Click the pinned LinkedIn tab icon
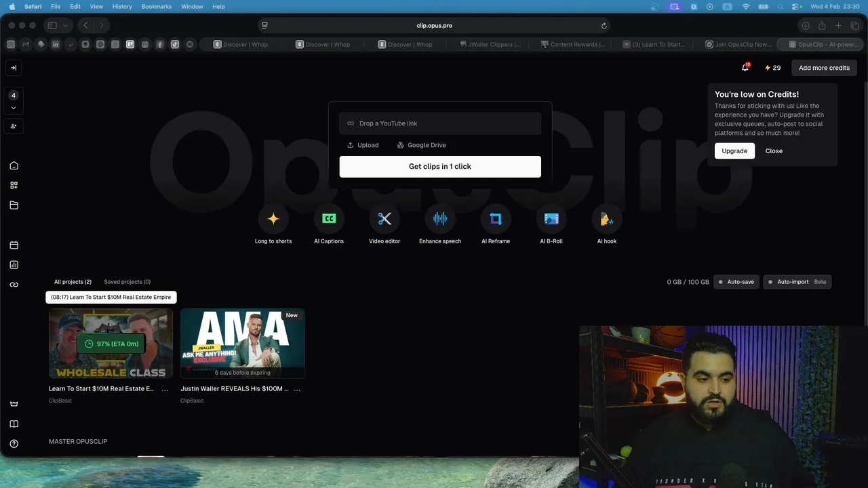 coord(56,45)
